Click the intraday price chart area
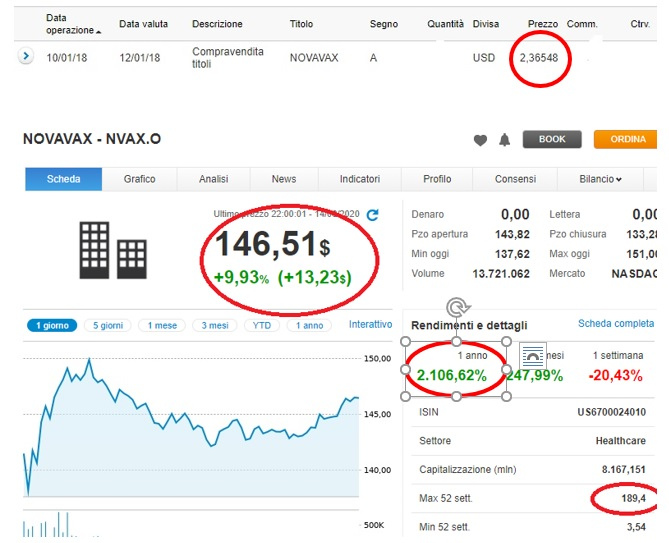The height and width of the screenshot is (543, 669). tap(191, 427)
